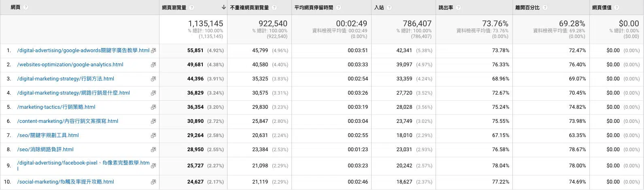Select bounce rate 78.04% in row 9
Screen dimensions: 644x190
(x=501, y=166)
